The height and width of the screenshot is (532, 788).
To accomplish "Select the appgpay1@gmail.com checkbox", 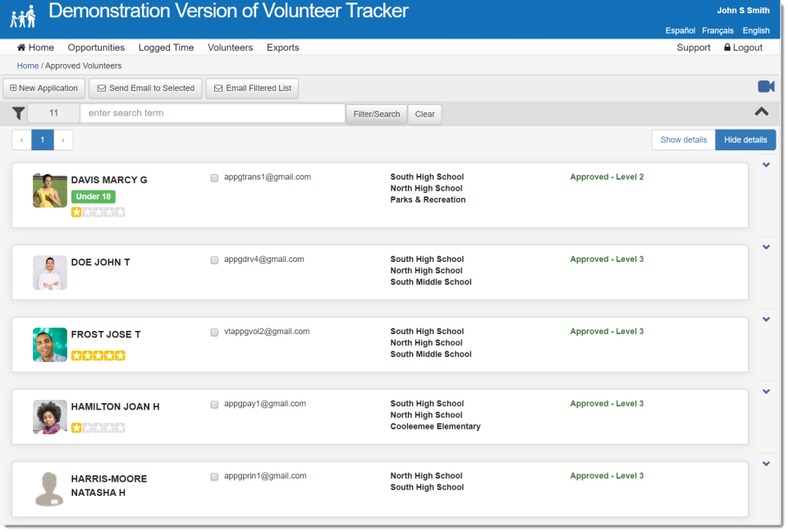I will [x=214, y=405].
